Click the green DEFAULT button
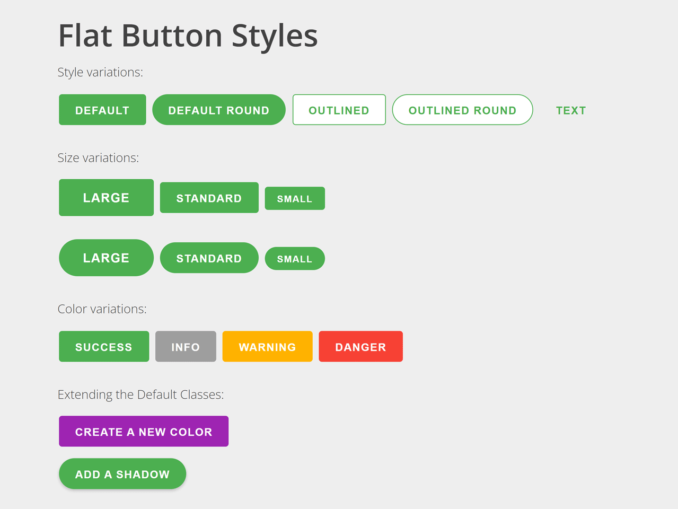Viewport: 678px width, 509px height. 102,110
